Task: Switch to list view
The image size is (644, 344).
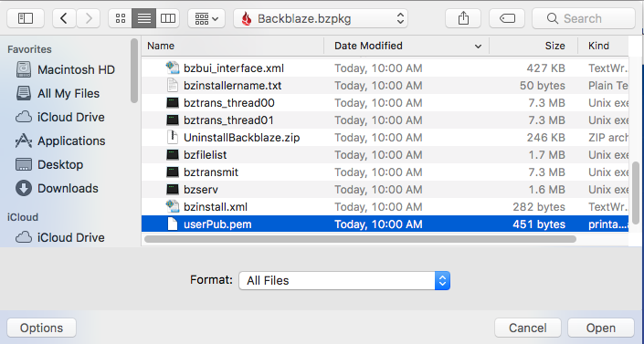Action: (x=143, y=18)
